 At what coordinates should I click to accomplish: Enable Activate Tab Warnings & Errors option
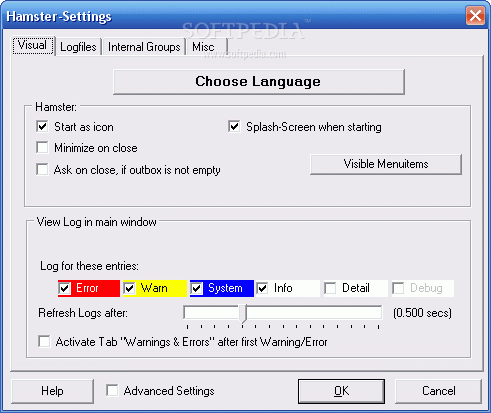click(44, 342)
